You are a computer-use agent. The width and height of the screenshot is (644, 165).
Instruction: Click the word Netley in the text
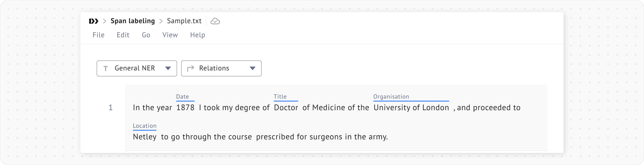(x=145, y=137)
